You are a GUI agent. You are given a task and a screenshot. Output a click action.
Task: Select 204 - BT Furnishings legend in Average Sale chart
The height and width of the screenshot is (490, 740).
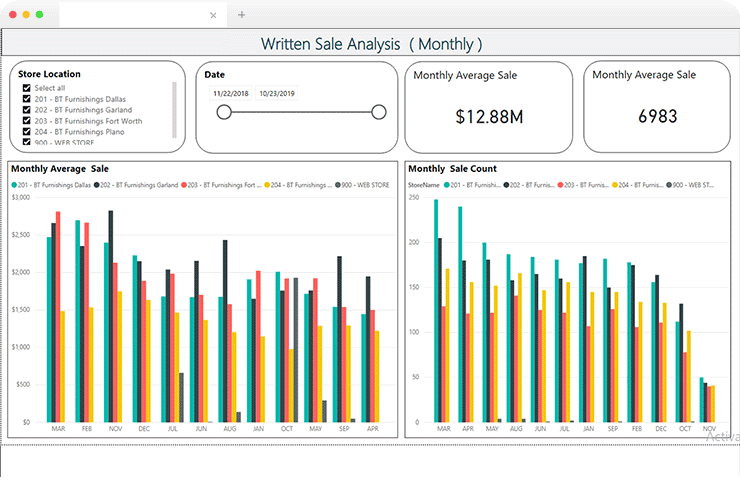coord(298,185)
